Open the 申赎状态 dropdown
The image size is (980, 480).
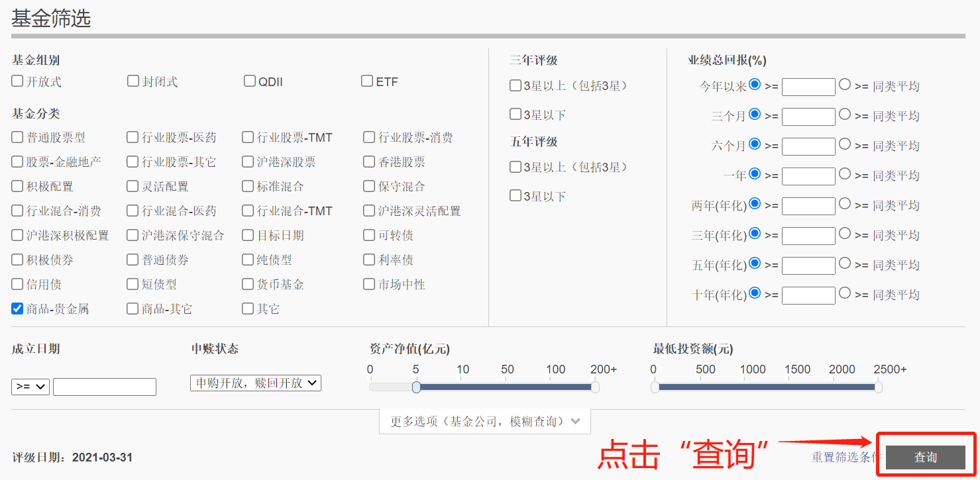click(x=255, y=383)
